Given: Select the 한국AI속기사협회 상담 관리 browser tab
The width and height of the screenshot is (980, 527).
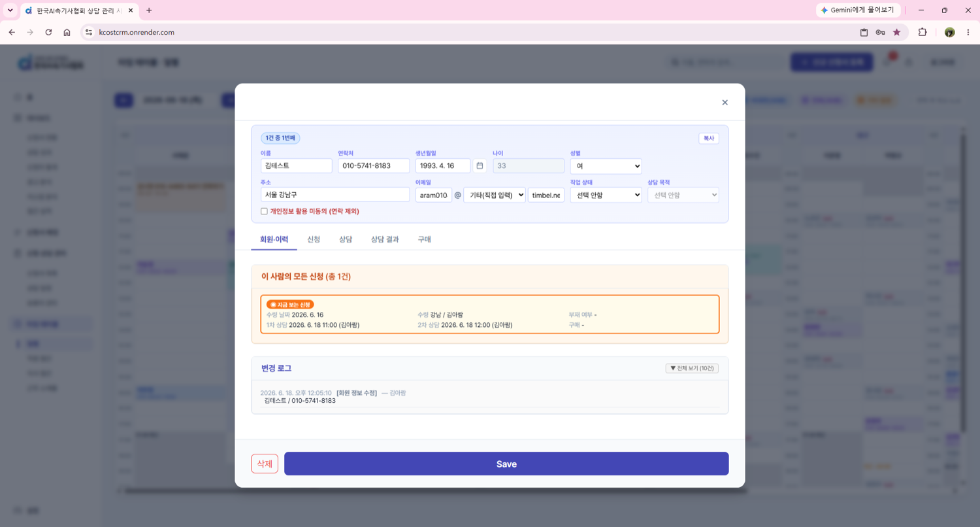Looking at the screenshot, I should tap(78, 10).
